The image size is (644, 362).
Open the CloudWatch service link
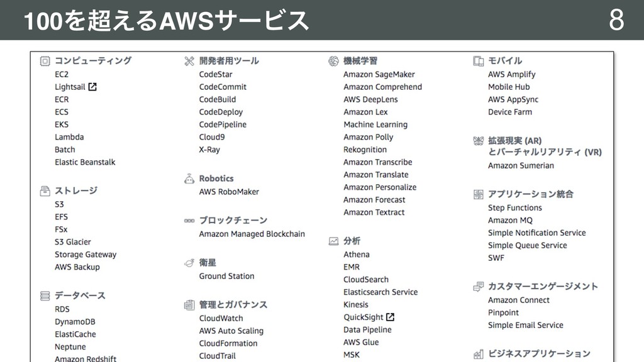221,318
